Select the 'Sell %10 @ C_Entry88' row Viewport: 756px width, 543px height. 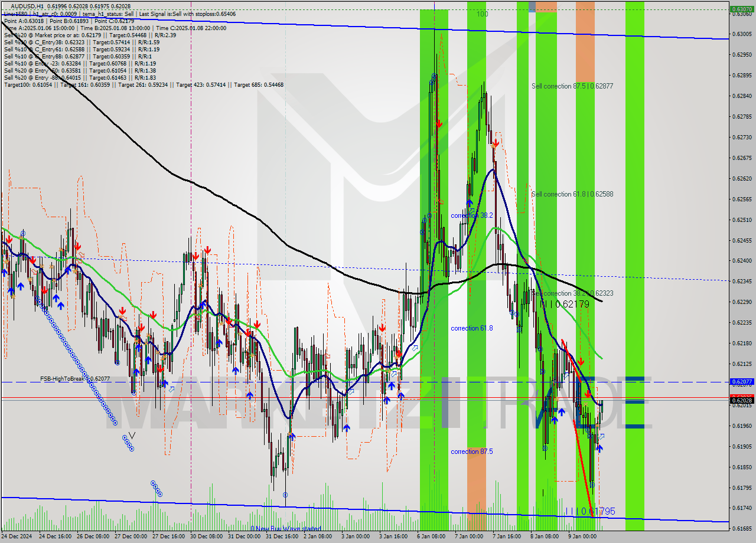[79, 57]
